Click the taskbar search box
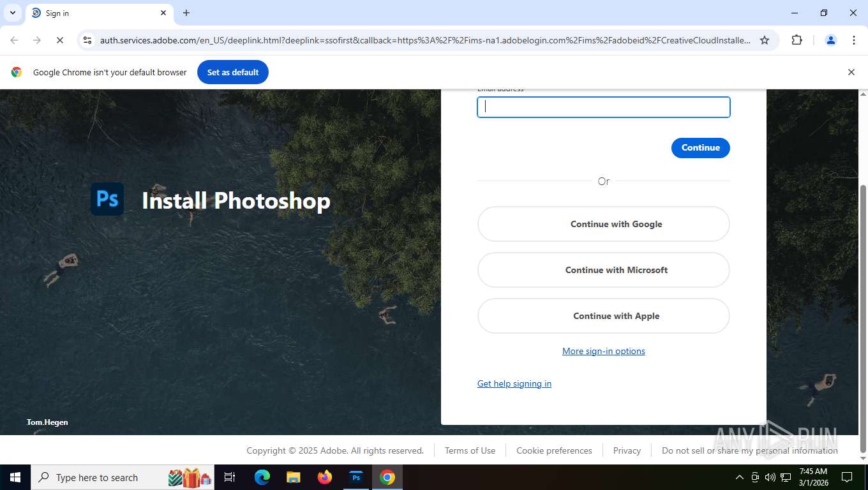The image size is (868, 490). pos(123,477)
